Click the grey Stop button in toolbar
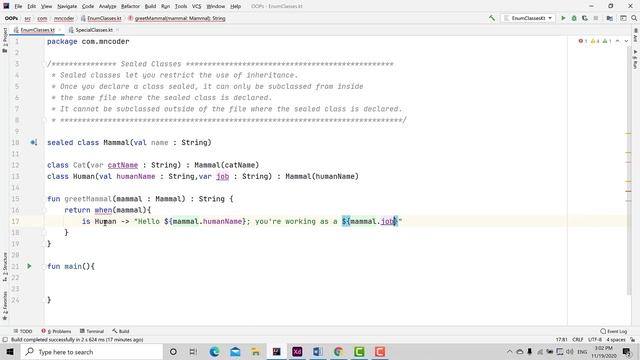This screenshot has height=360, width=640. click(x=596, y=18)
